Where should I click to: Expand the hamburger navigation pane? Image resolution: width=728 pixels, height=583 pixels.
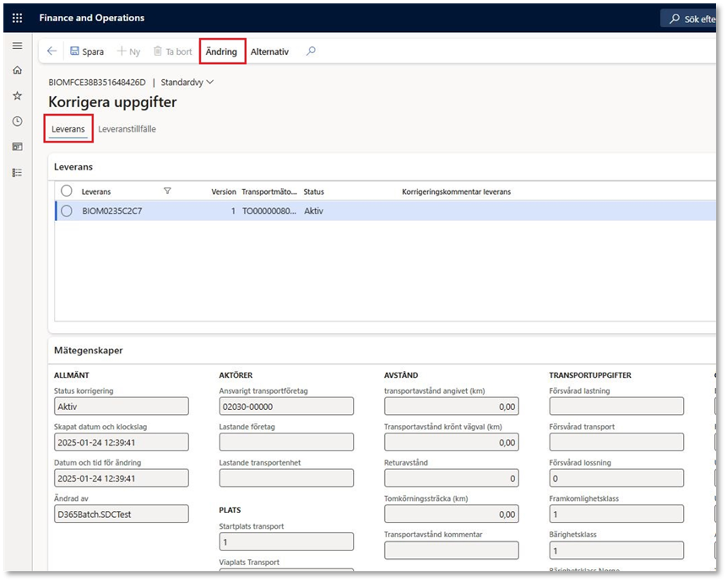coord(17,46)
